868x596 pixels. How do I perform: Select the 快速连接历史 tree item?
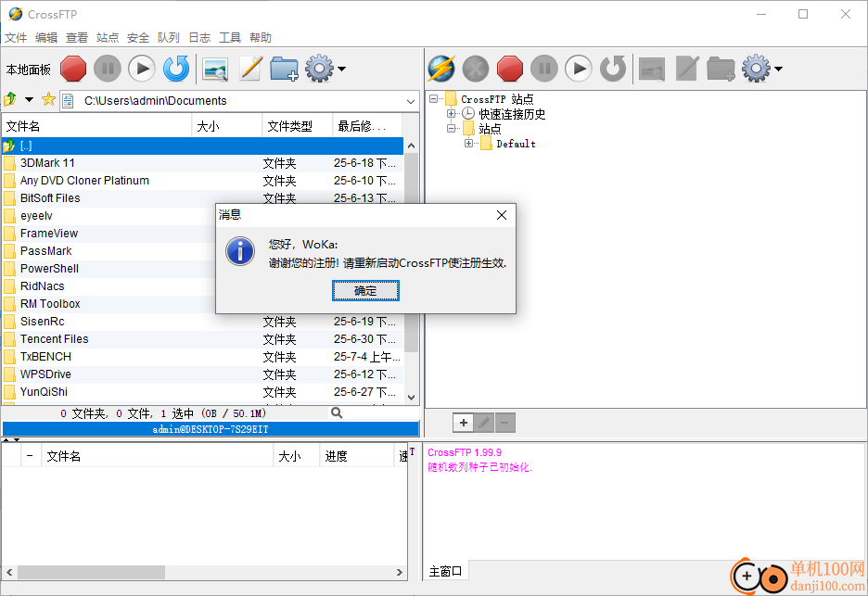point(512,114)
